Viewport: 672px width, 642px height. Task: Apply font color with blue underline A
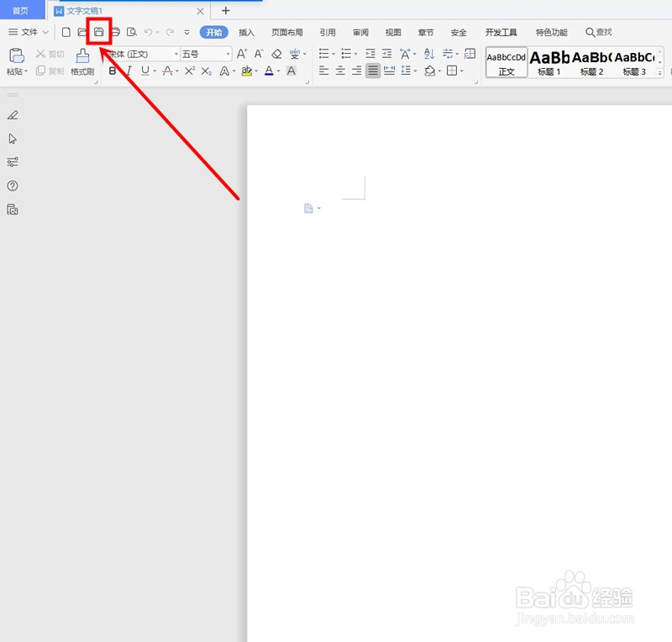pyautogui.click(x=269, y=71)
